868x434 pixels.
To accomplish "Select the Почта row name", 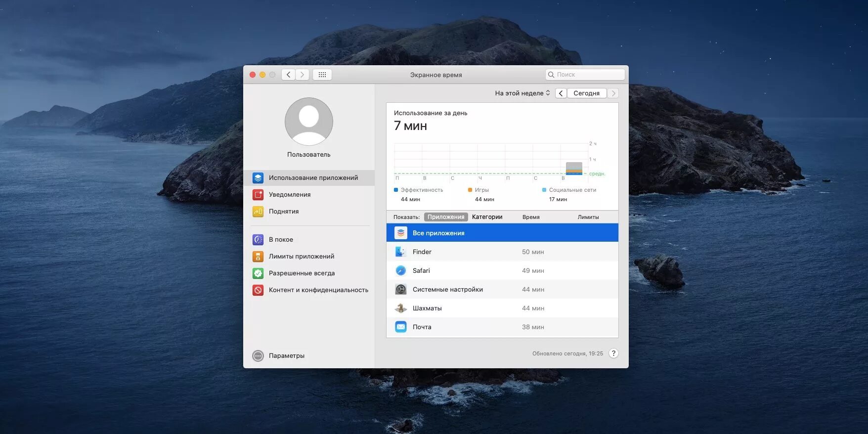I will [x=422, y=327].
